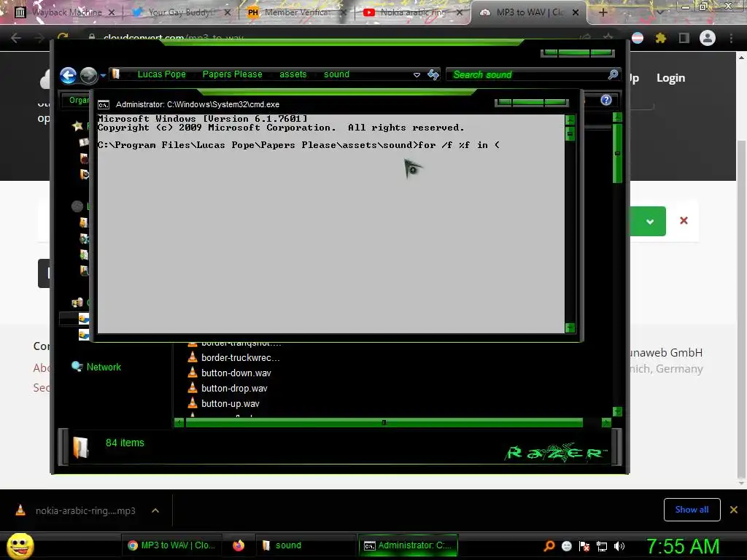Open the Organize menu in Explorer
747x560 pixels.
point(77,100)
